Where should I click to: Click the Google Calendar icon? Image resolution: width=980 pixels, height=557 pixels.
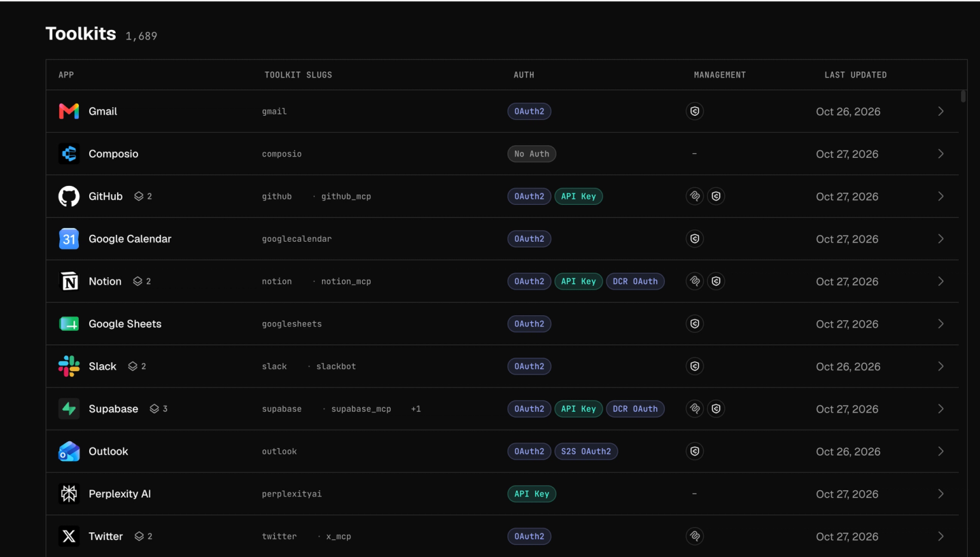[x=69, y=239]
